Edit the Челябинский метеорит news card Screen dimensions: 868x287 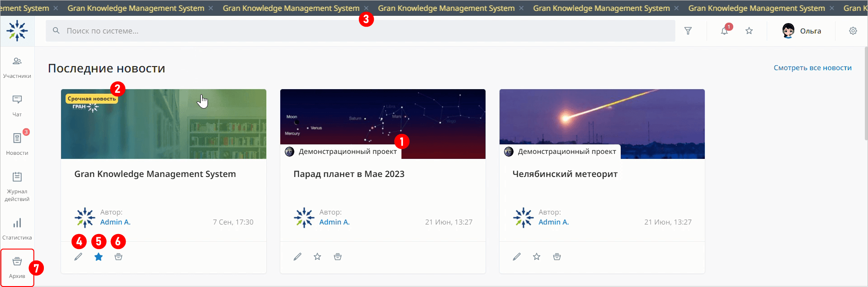(x=517, y=257)
